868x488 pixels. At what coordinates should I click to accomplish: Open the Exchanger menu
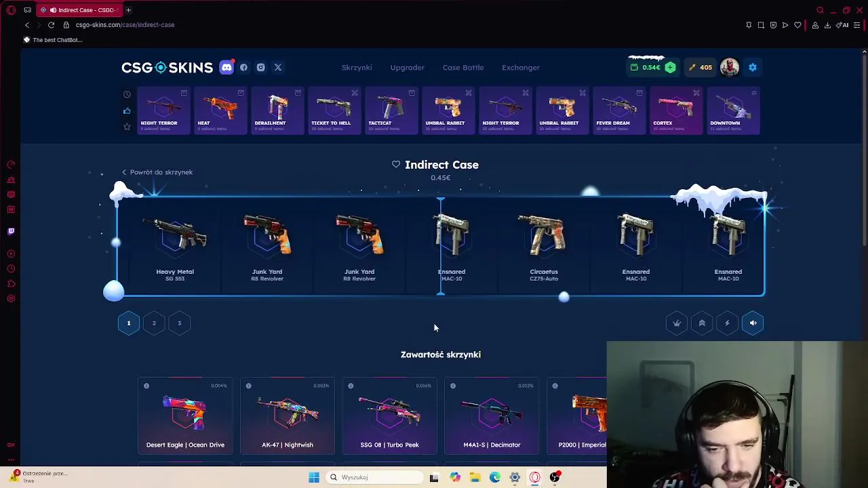pyautogui.click(x=521, y=67)
